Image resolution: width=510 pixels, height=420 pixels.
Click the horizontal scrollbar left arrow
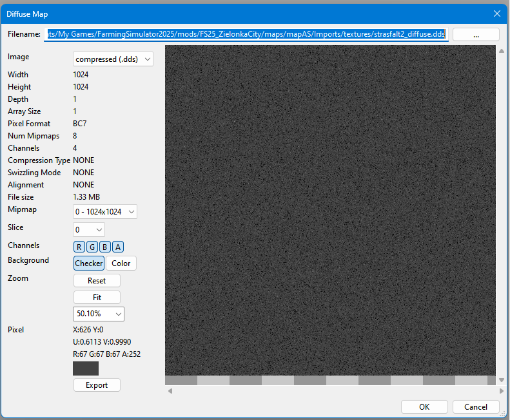[170, 391]
